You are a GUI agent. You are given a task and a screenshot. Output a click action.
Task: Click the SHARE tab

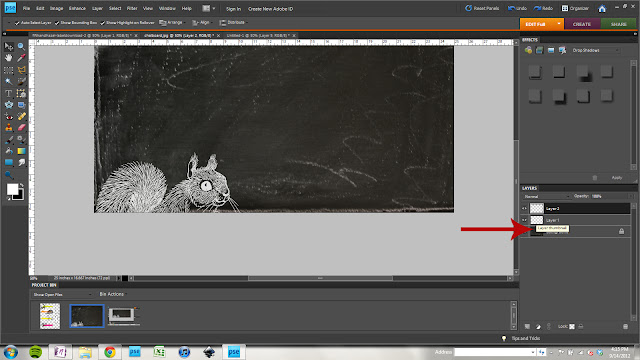pos(618,24)
